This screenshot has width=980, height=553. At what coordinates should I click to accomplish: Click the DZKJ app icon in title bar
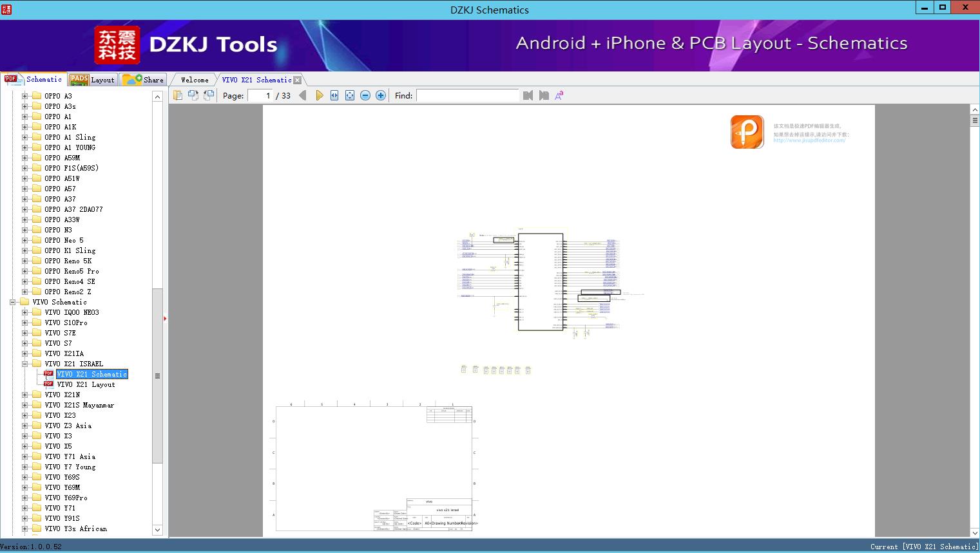tap(6, 9)
